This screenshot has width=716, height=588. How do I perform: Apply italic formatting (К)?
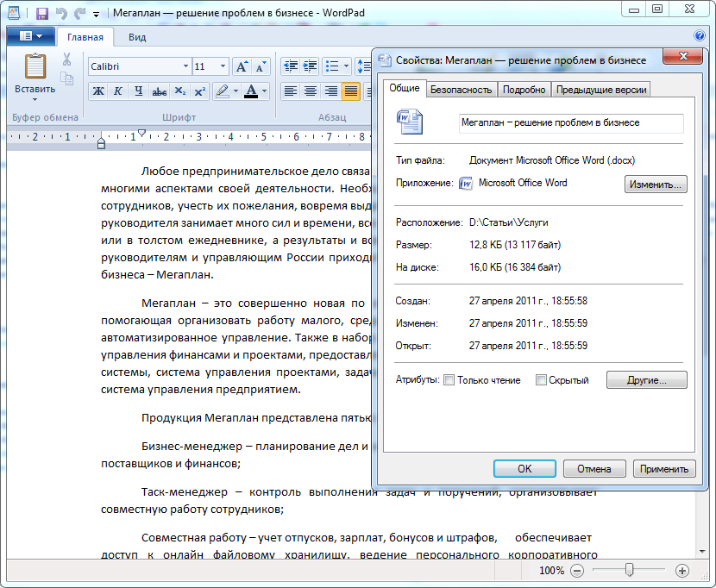[117, 91]
